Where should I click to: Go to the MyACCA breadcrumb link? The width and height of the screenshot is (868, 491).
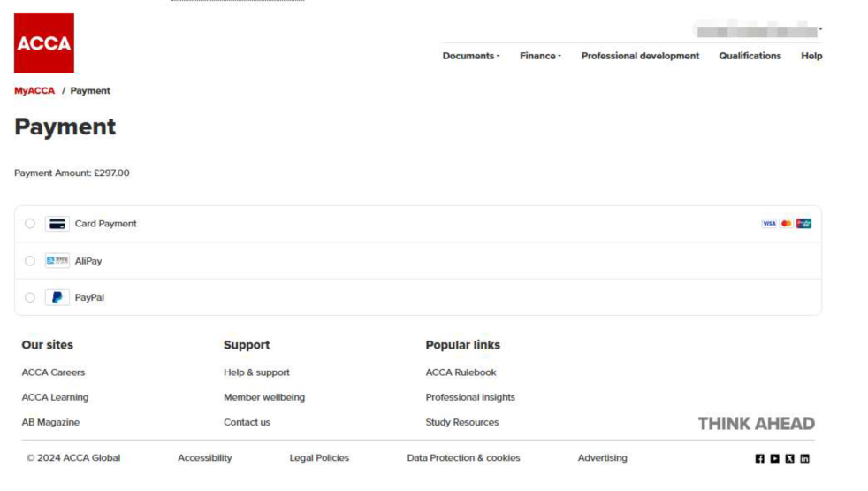[34, 90]
